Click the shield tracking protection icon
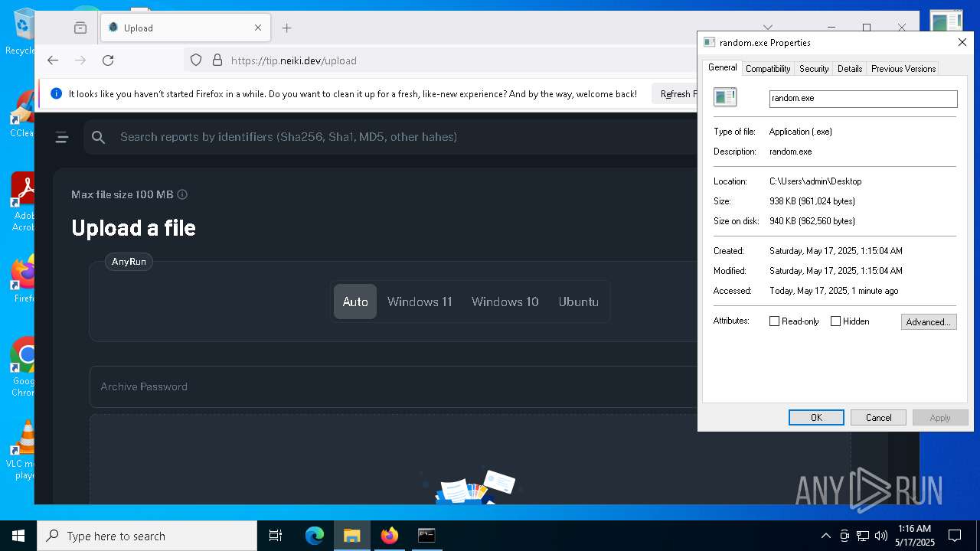Image resolution: width=980 pixels, height=551 pixels. (x=196, y=60)
